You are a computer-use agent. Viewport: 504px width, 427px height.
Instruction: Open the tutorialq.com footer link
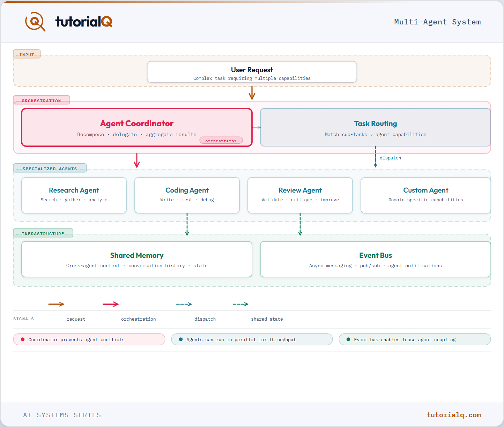(x=454, y=415)
